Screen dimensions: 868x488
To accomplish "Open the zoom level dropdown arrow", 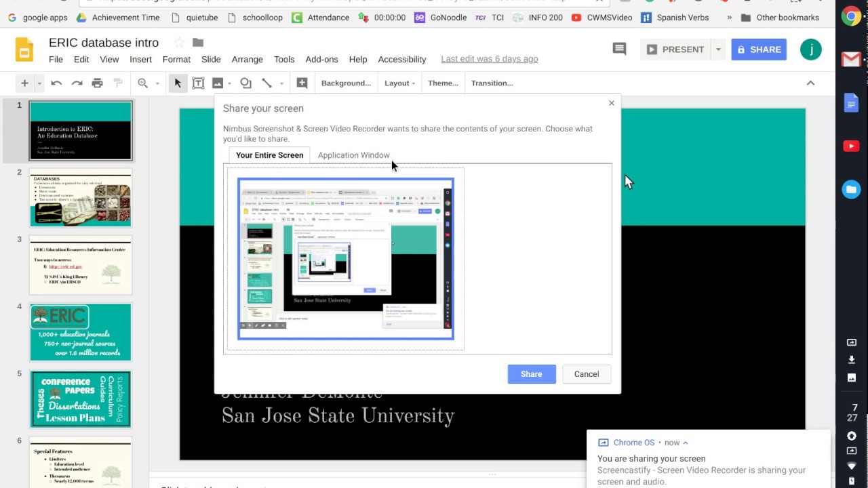I will 157,83.
